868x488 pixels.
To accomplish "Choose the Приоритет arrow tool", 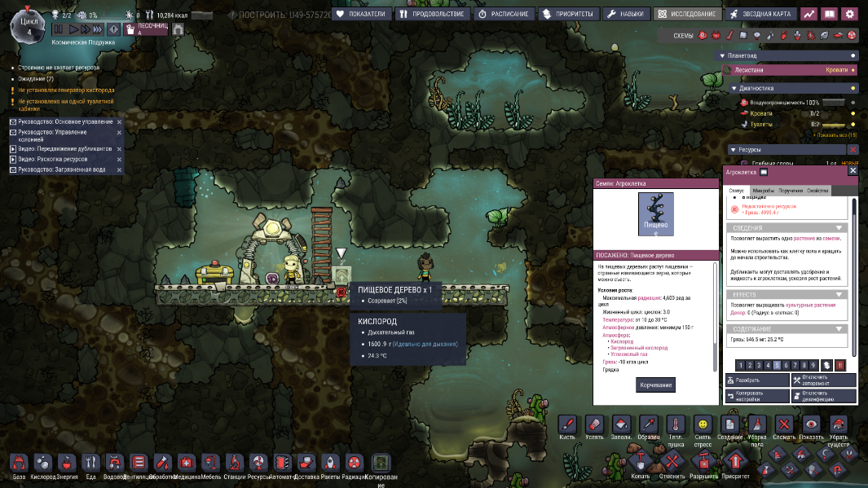I will point(735,463).
